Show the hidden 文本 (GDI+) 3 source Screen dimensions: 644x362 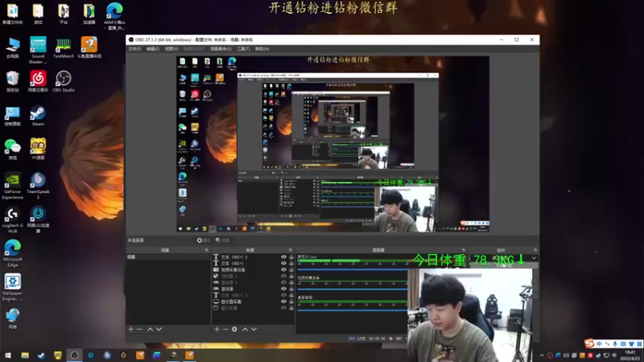283,295
